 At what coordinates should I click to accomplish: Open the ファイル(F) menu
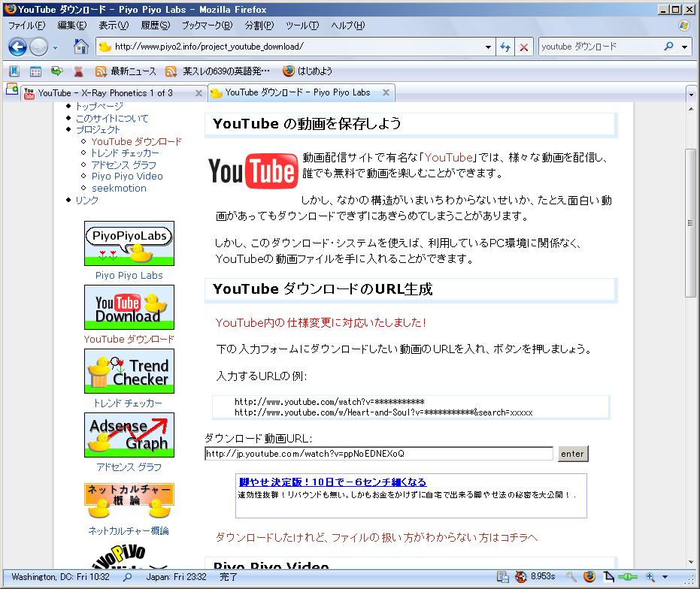coord(26,26)
